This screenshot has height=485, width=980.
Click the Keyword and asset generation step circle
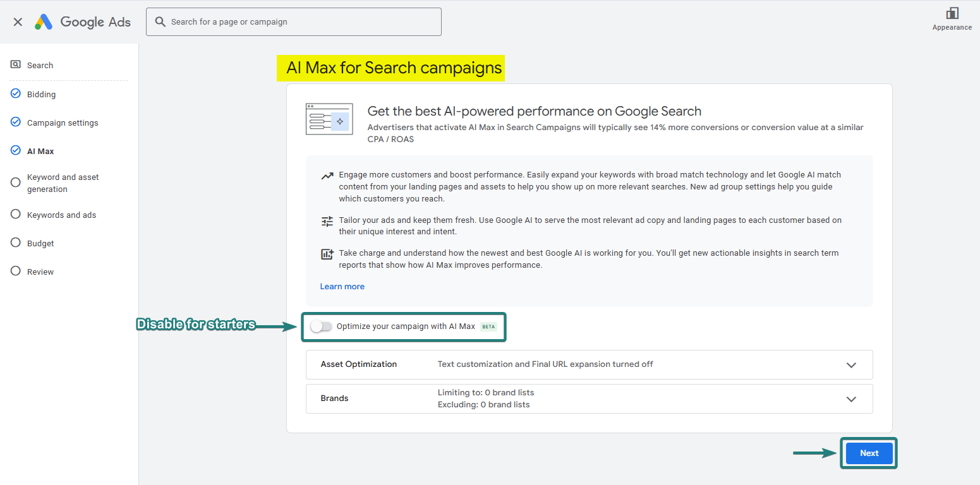coord(16,183)
